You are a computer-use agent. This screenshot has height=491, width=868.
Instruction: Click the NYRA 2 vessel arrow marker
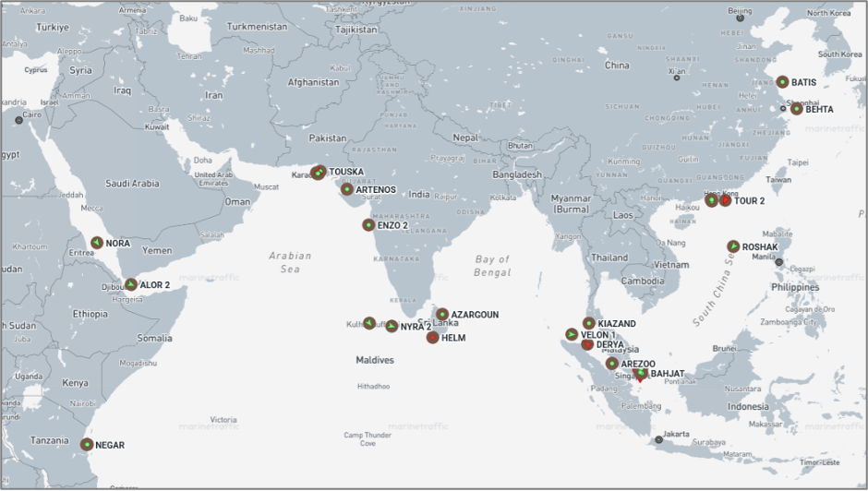(392, 326)
